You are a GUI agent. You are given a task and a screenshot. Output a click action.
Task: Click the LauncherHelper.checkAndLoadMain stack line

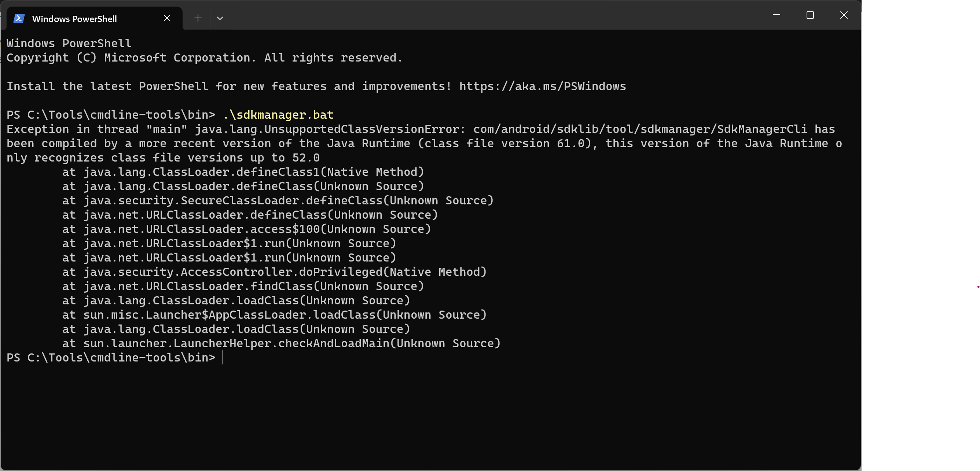[282, 344]
